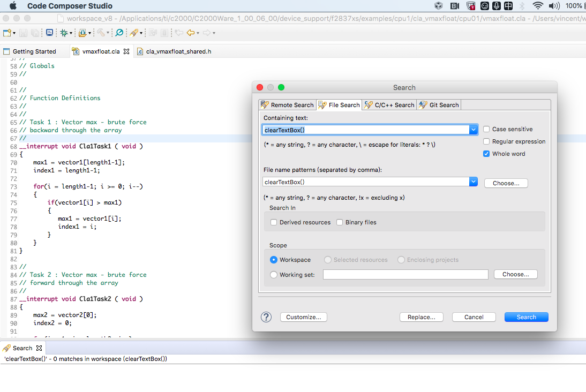Expand the Forward history dropdown arrow
This screenshot has height=392, width=586.
214,33
